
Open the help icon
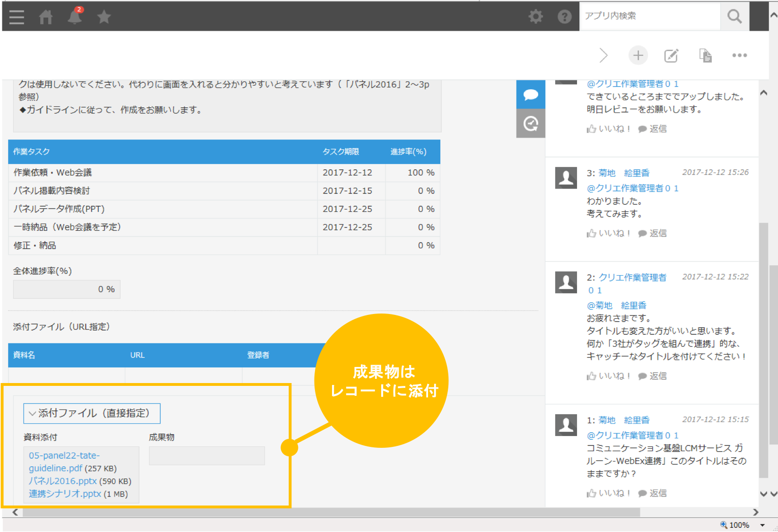tap(564, 16)
